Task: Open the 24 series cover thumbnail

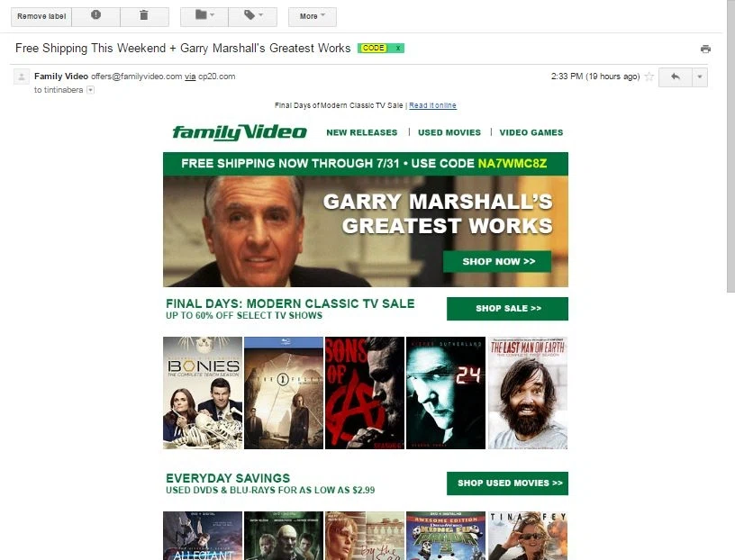Action: tap(446, 393)
